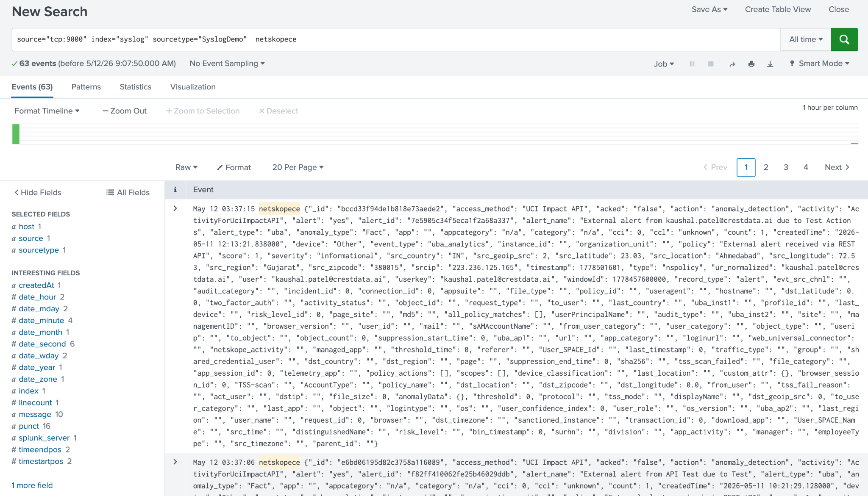Stop the search job
Viewport: 868px width, 496px height.
[711, 64]
